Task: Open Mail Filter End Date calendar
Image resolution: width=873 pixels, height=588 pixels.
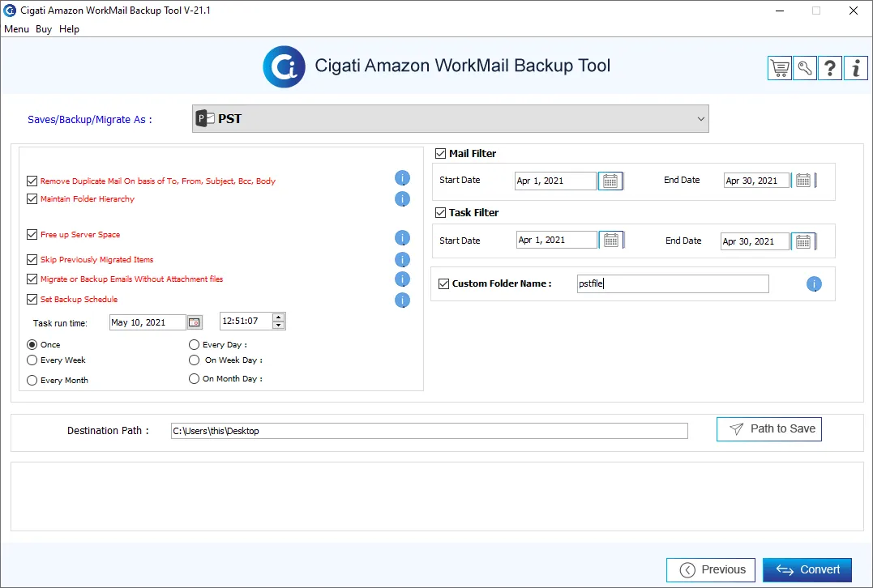Action: coord(802,181)
